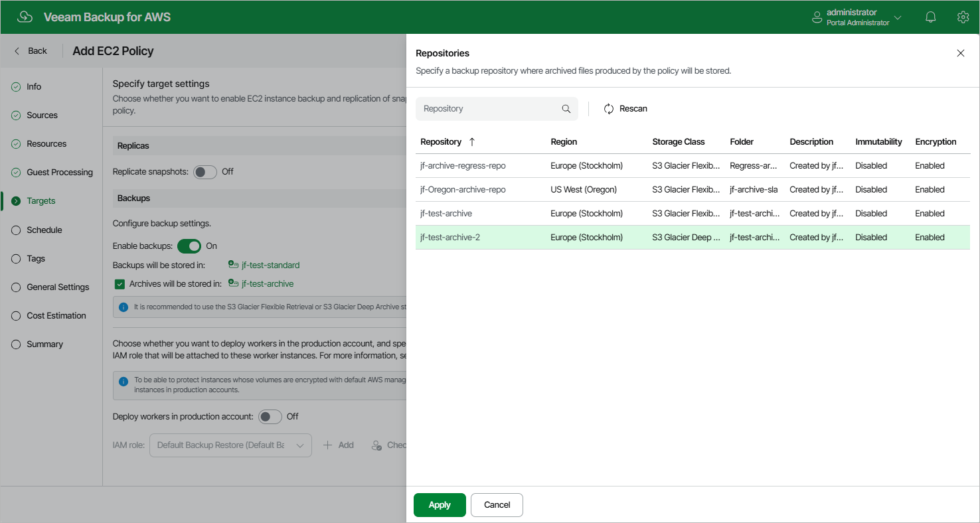Click the circle icon beside General Settings
The width and height of the screenshot is (980, 523).
[x=16, y=287]
